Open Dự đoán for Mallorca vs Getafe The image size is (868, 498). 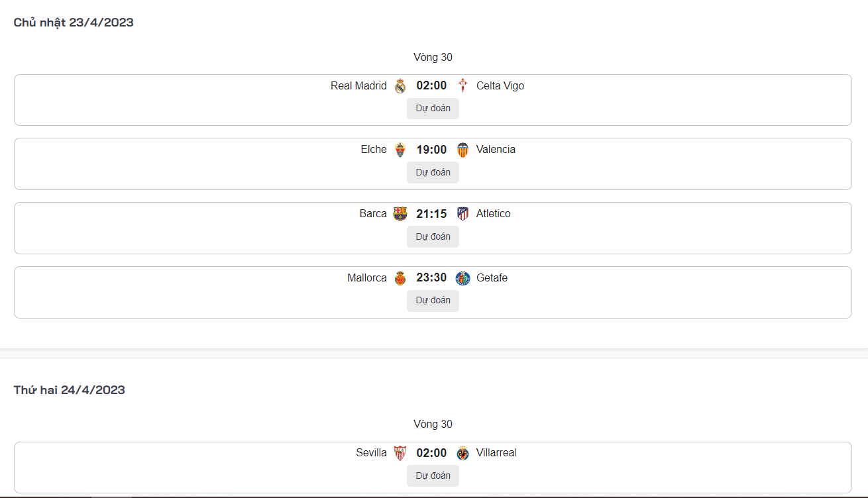point(433,301)
